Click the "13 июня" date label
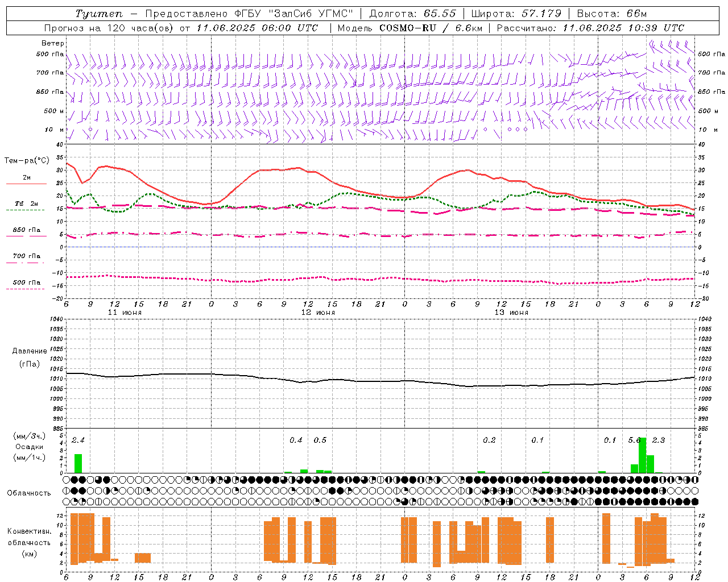 pyautogui.click(x=511, y=312)
